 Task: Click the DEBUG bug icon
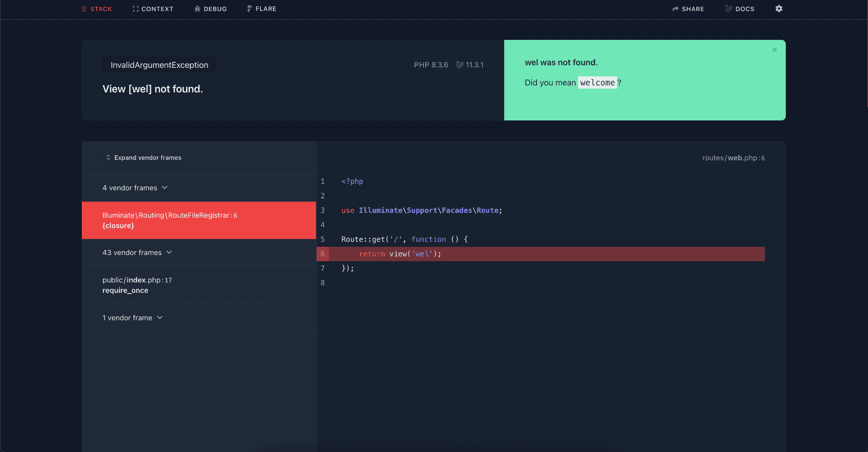click(x=197, y=8)
